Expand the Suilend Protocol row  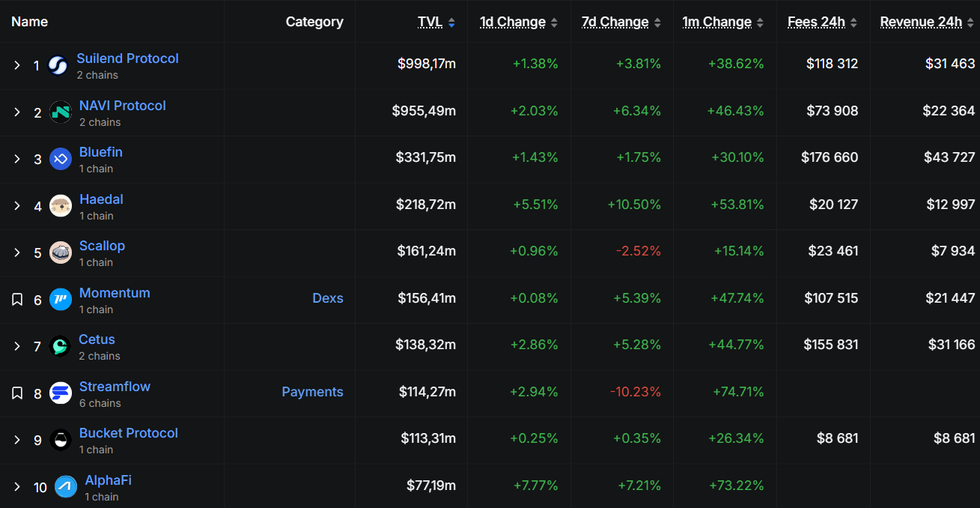[x=17, y=66]
